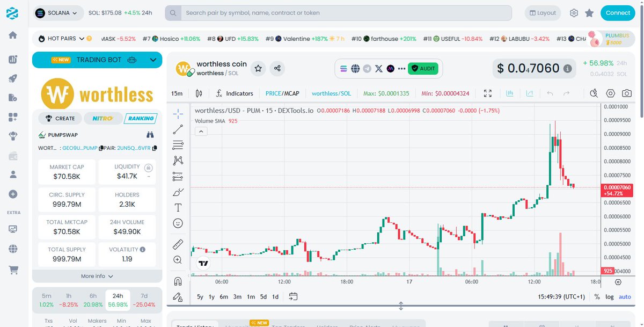The height and width of the screenshot is (327, 644).
Task: Open go-to-date calendar icon
Action: pos(293,296)
